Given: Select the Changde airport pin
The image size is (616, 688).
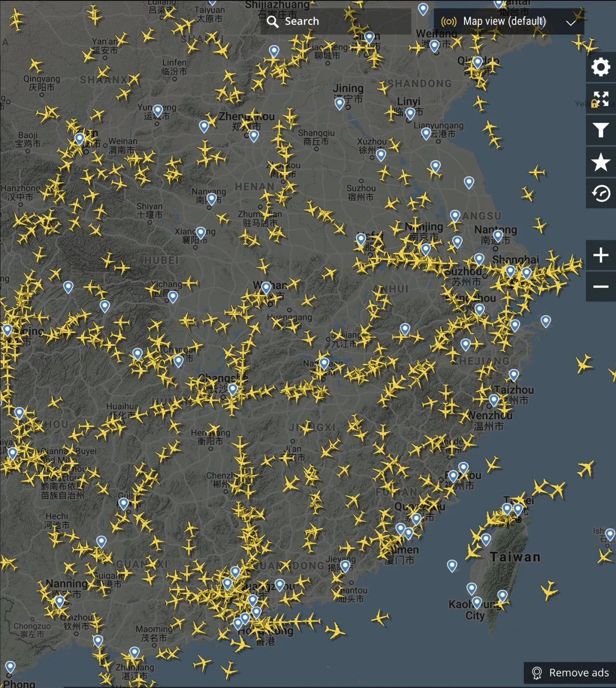Looking at the screenshot, I should tap(178, 361).
